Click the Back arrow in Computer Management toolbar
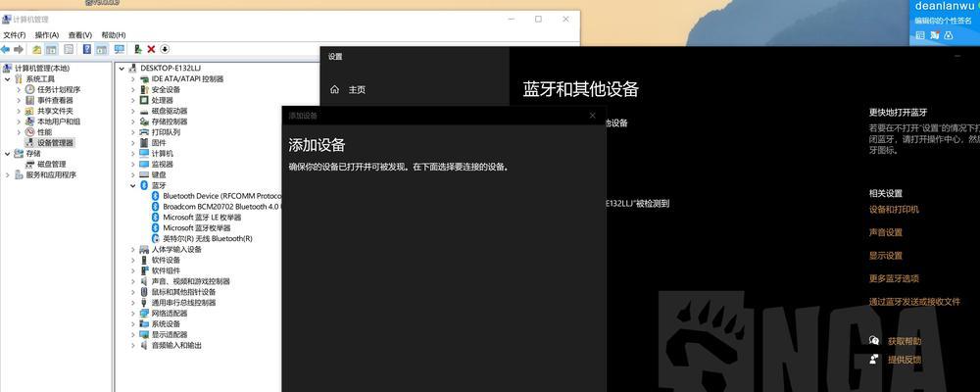 (6, 49)
